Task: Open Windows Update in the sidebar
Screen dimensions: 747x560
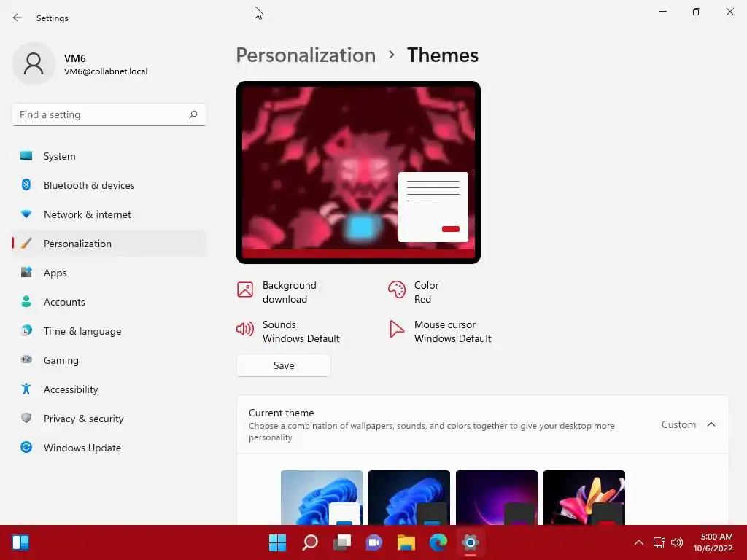Action: coord(109,448)
